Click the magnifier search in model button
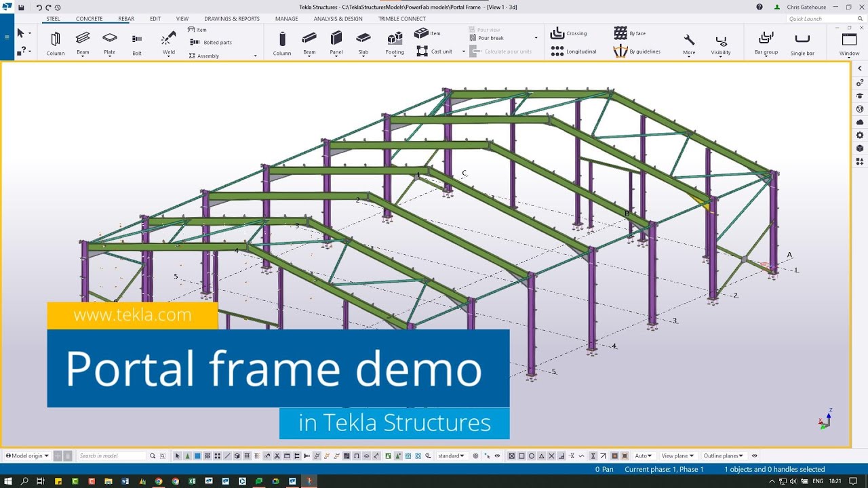The height and width of the screenshot is (488, 868). (153, 456)
